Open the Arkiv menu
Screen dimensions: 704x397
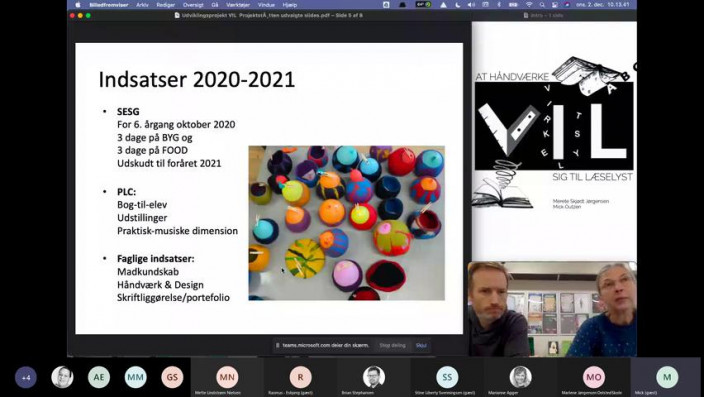coord(142,4)
